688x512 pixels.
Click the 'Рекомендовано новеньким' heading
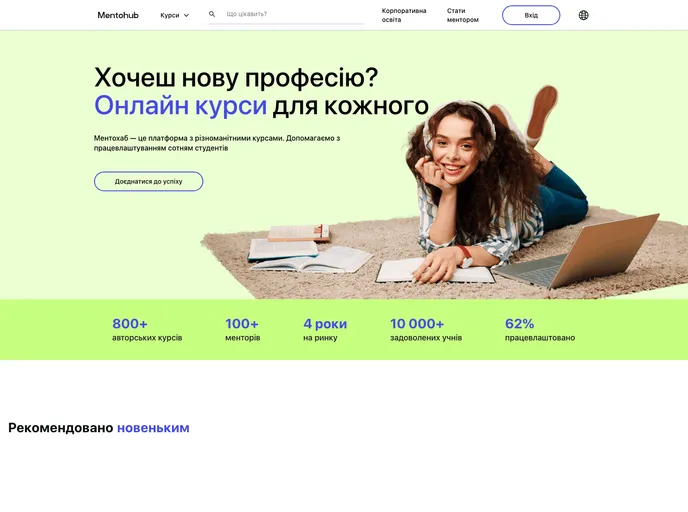99,428
